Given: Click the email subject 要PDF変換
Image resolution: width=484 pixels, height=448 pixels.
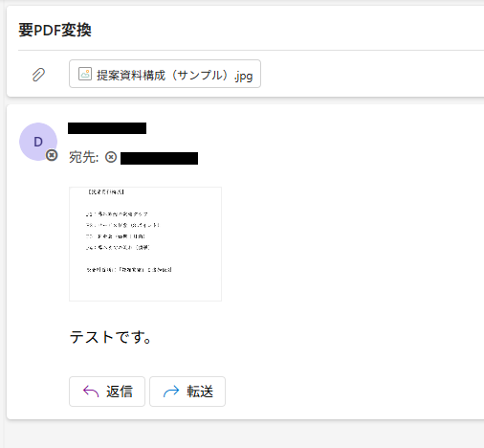Looking at the screenshot, I should pyautogui.click(x=55, y=30).
